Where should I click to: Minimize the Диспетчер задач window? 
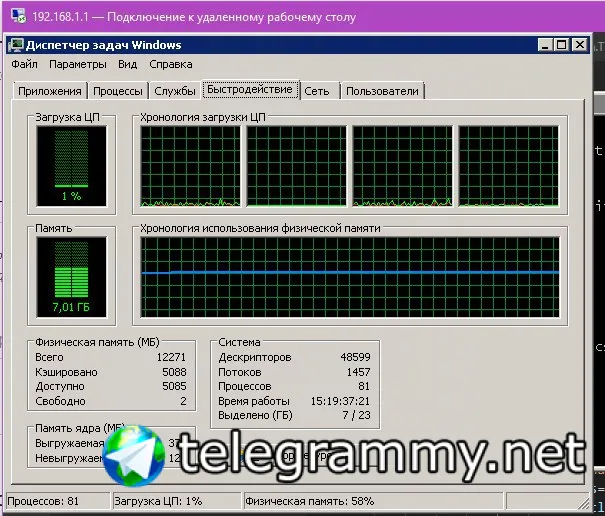click(544, 45)
